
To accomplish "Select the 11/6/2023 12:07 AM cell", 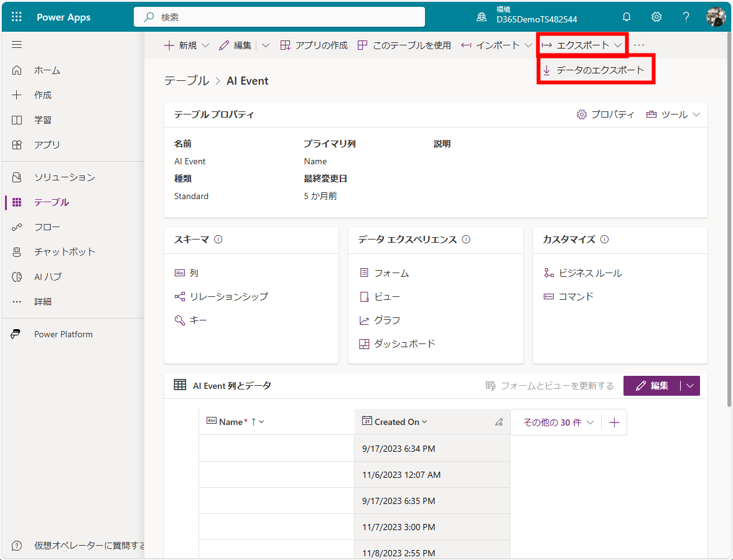I will 432,475.
